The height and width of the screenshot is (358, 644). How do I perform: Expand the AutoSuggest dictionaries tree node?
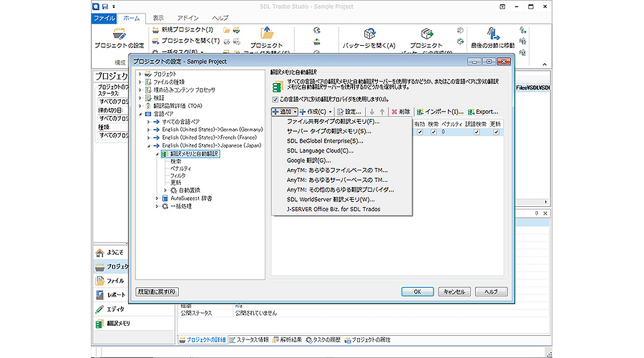click(157, 198)
